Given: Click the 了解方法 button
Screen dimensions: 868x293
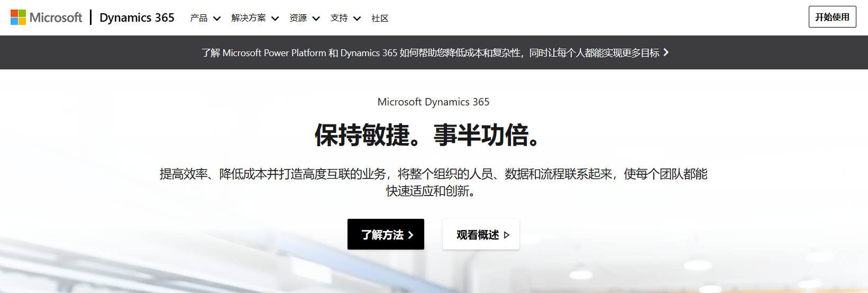Looking at the screenshot, I should click(x=386, y=234).
